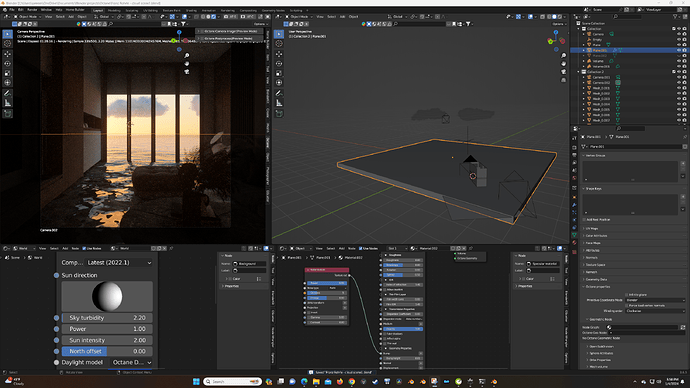Activate the Annotate tool in camera viewport
690x388 pixels.
(7, 93)
